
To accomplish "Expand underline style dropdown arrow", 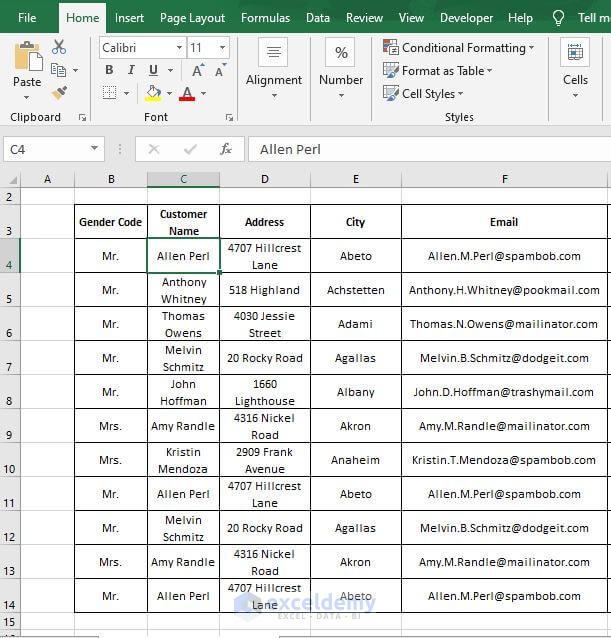I will coord(170,70).
